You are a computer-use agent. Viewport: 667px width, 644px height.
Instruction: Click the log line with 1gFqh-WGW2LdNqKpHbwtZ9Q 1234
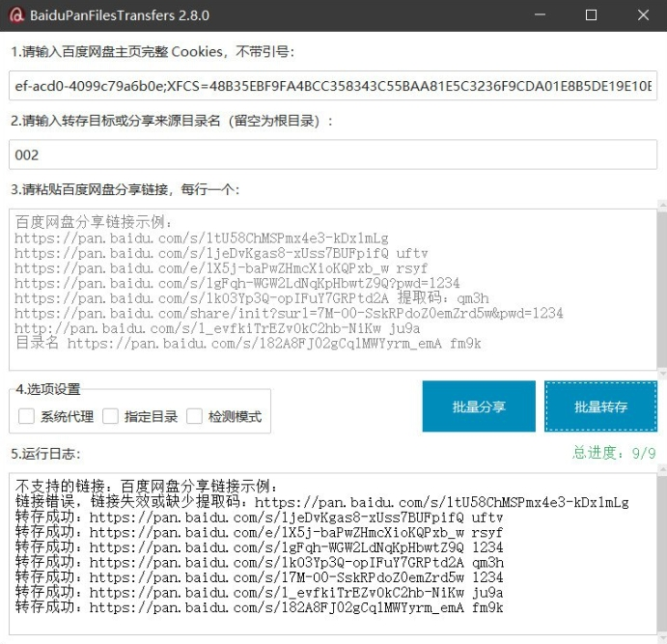[x=259, y=547]
